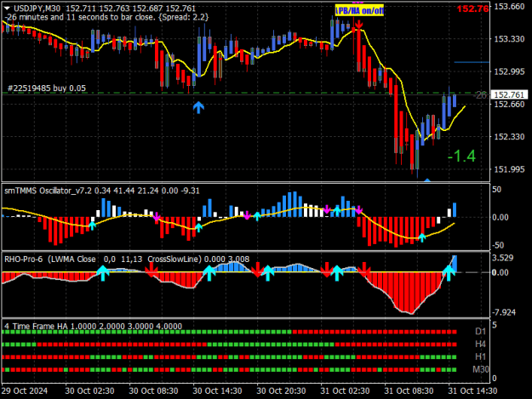The width and height of the screenshot is (532, 399).
Task: Click the first cyan up arrow in RHO-Pro-6 panel
Action: [103, 273]
